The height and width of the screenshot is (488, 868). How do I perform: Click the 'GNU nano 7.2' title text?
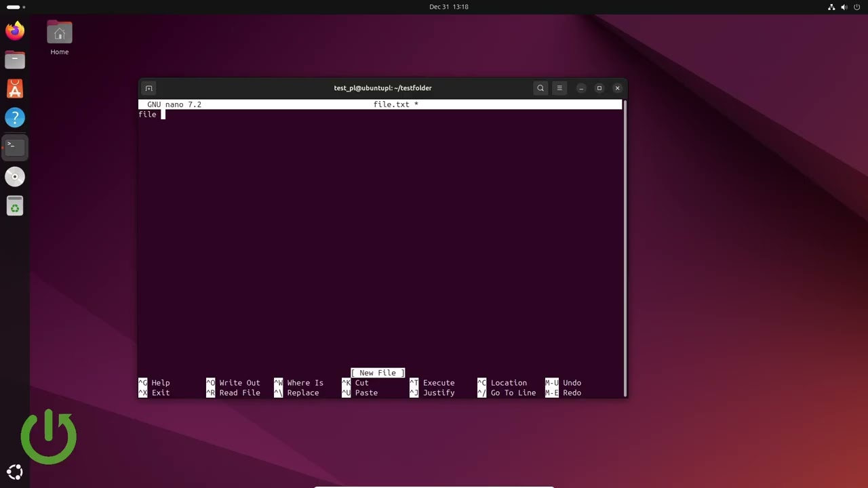(174, 104)
